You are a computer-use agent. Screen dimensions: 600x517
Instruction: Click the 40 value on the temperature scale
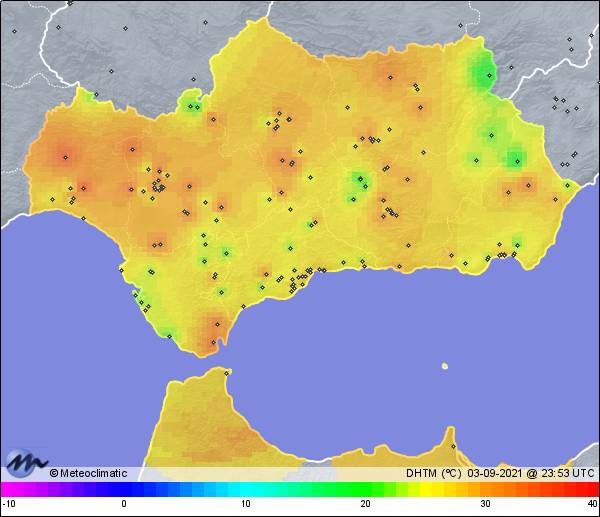coord(592,504)
